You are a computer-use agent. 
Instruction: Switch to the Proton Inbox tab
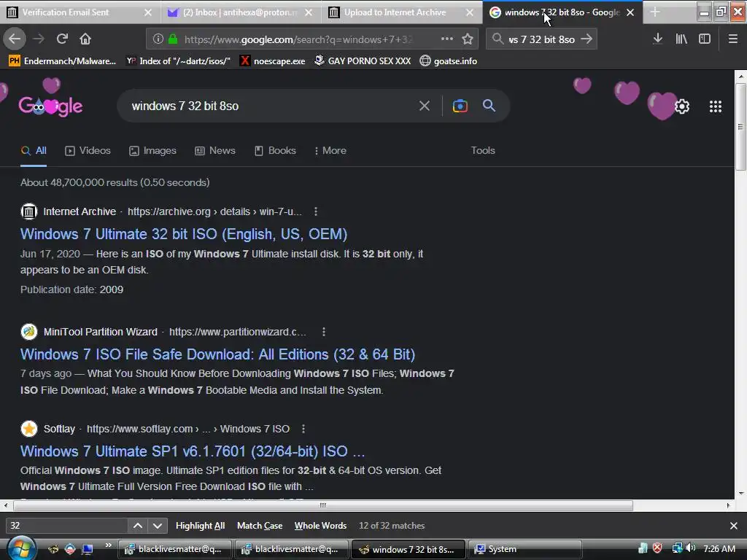coord(239,12)
